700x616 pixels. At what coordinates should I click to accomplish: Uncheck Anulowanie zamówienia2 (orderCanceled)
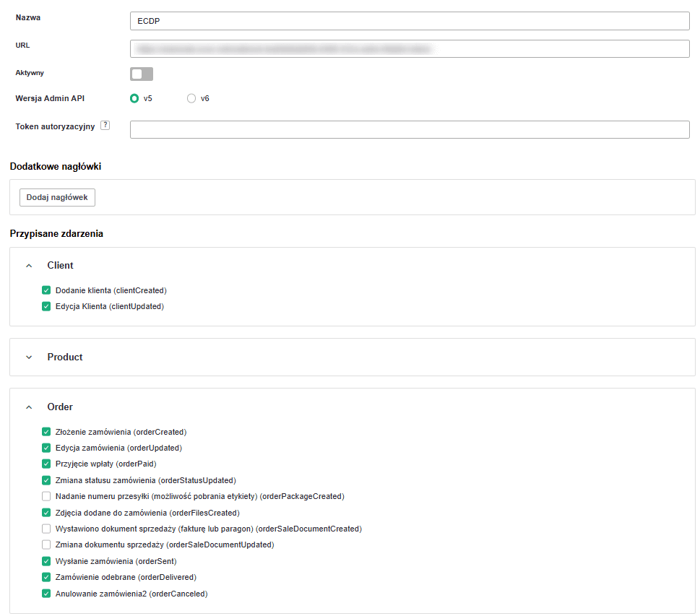[46, 594]
